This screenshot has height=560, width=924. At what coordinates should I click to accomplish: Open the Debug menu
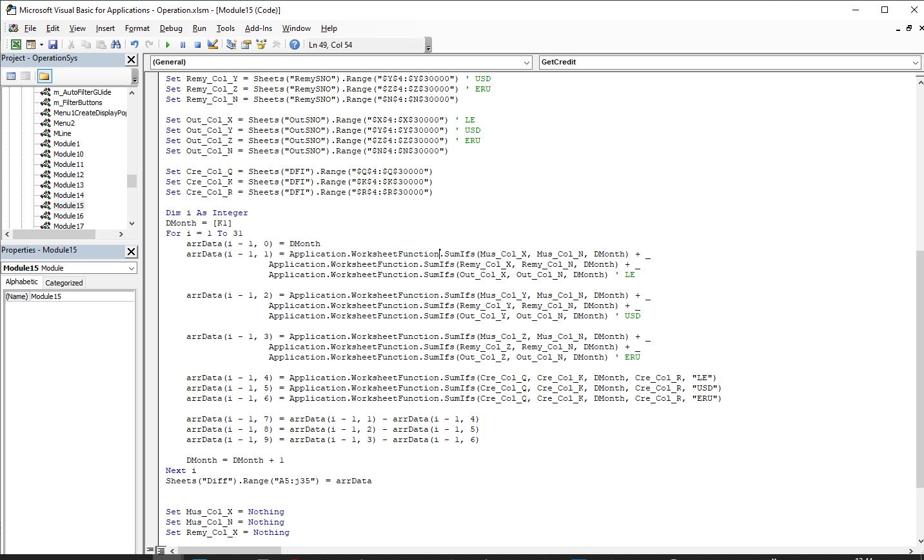171,28
